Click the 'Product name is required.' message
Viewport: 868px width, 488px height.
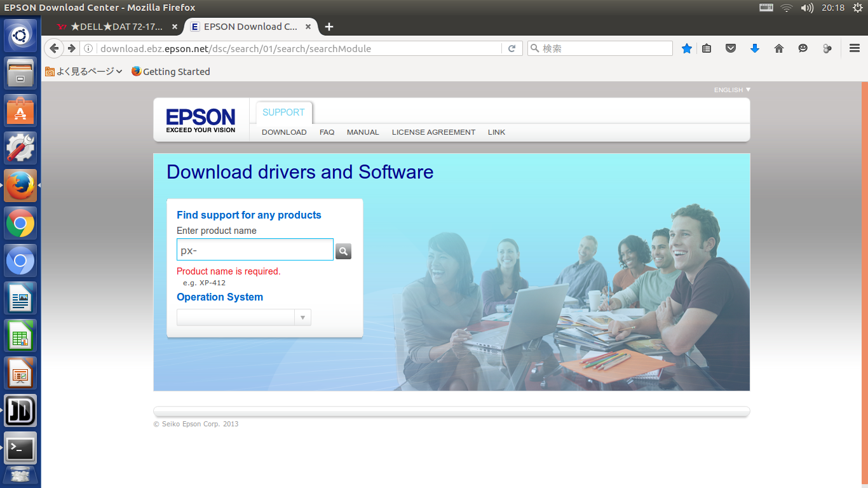pos(229,271)
